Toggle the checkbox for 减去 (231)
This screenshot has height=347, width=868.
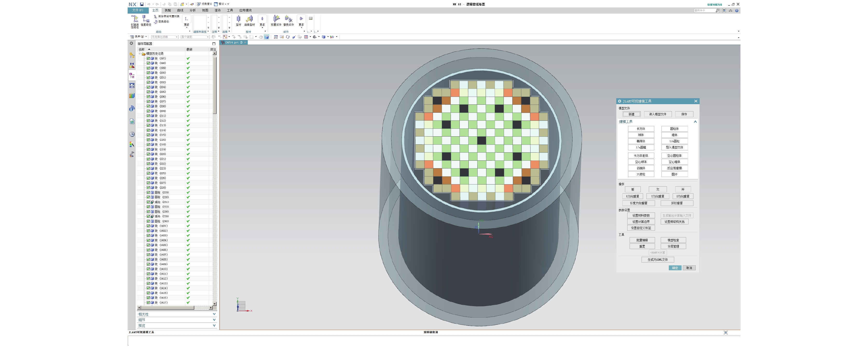(x=148, y=202)
